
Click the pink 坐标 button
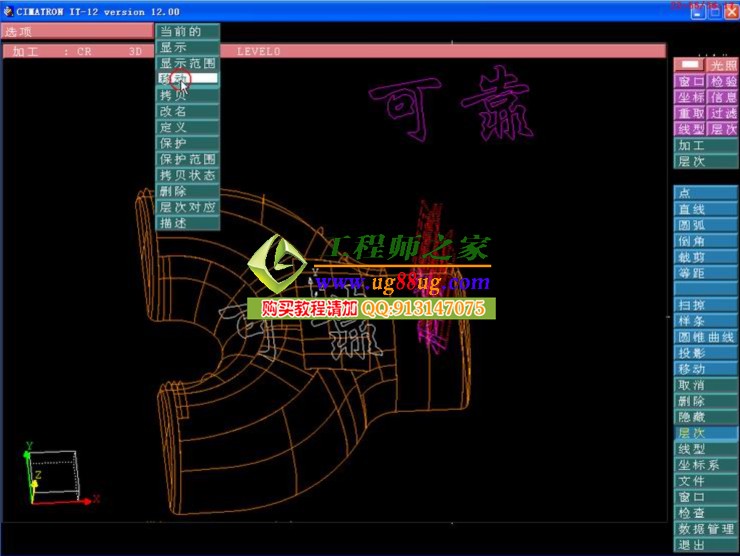[690, 97]
